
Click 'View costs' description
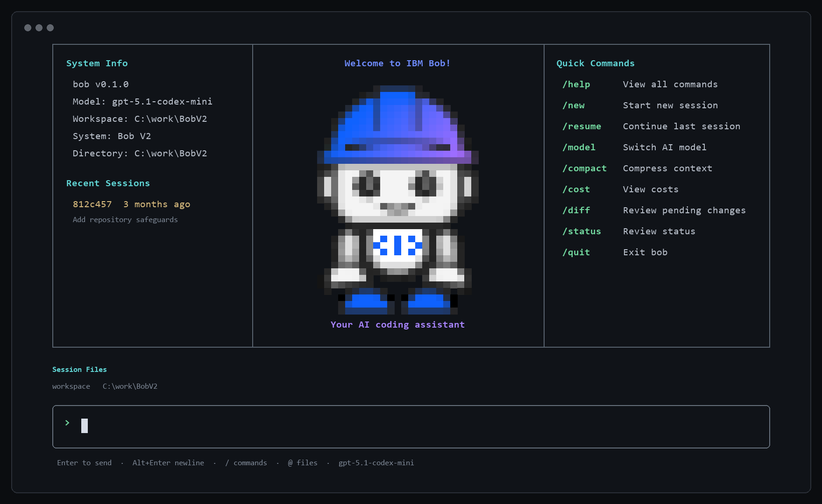click(651, 189)
